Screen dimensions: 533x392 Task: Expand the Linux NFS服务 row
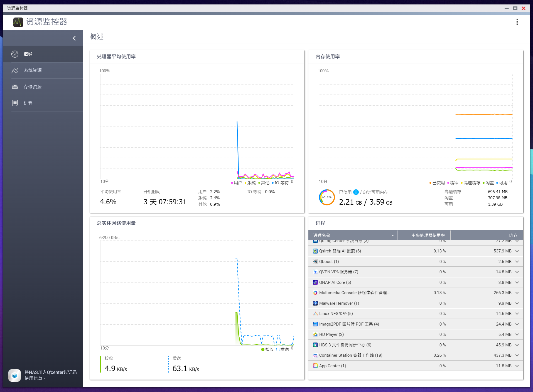point(517,314)
